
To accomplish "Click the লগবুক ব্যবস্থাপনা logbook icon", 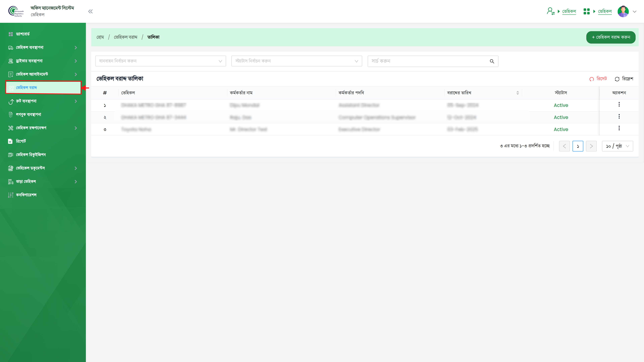I will pyautogui.click(x=11, y=115).
